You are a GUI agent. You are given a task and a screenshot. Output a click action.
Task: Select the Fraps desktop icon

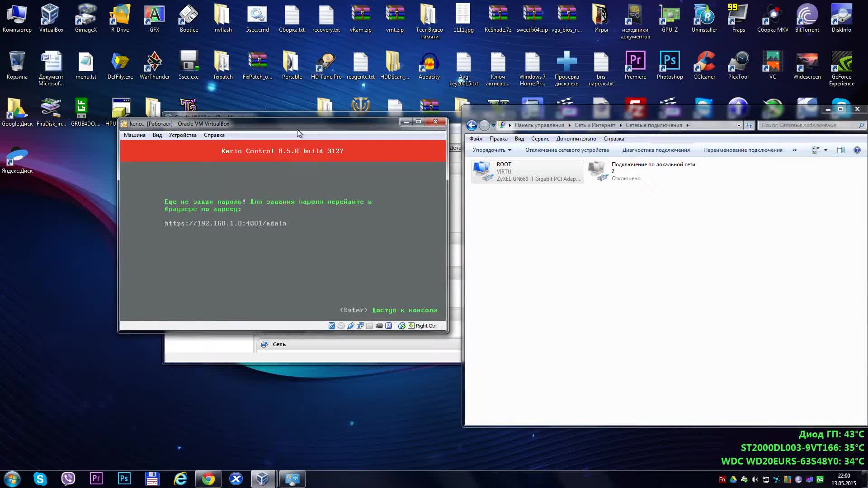tap(738, 19)
